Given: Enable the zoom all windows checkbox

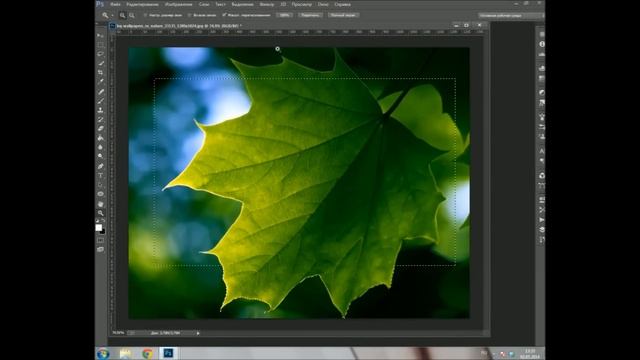Looking at the screenshot, I should [x=189, y=15].
